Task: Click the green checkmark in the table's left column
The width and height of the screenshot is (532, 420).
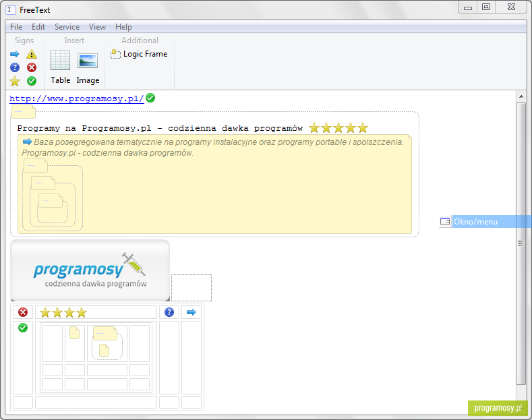Action: (x=23, y=328)
